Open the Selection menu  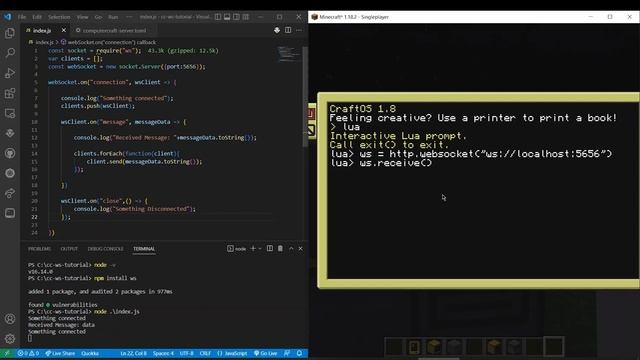[x=59, y=17]
